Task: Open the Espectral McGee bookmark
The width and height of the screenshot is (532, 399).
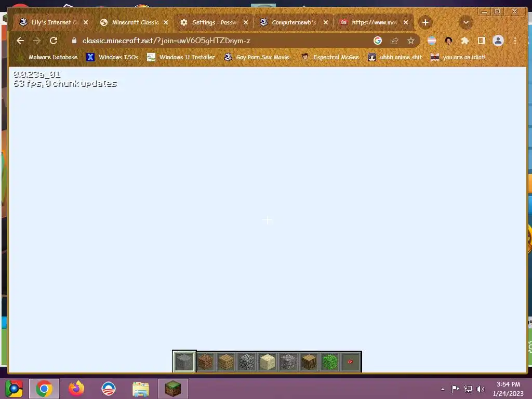Action: coord(330,57)
